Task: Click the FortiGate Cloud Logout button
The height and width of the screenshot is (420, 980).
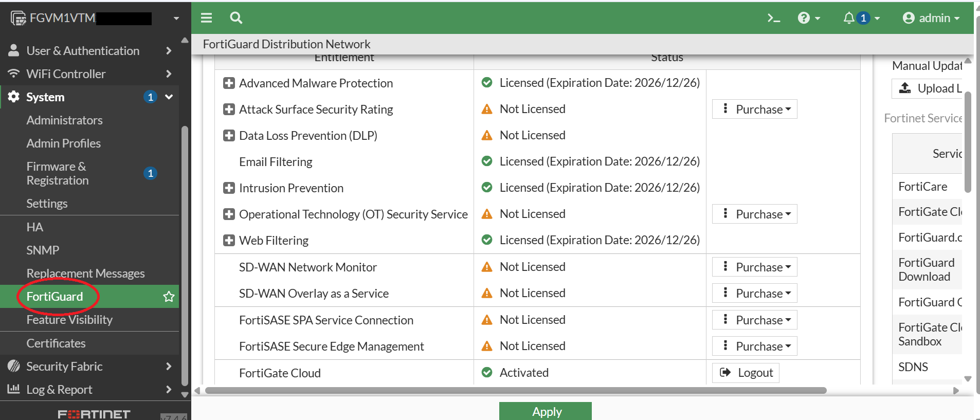Action: point(746,373)
